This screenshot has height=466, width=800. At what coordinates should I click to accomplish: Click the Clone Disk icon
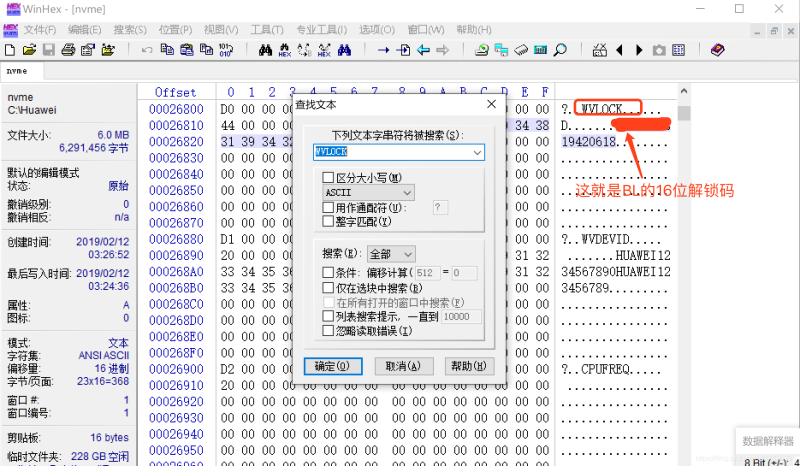click(502, 50)
